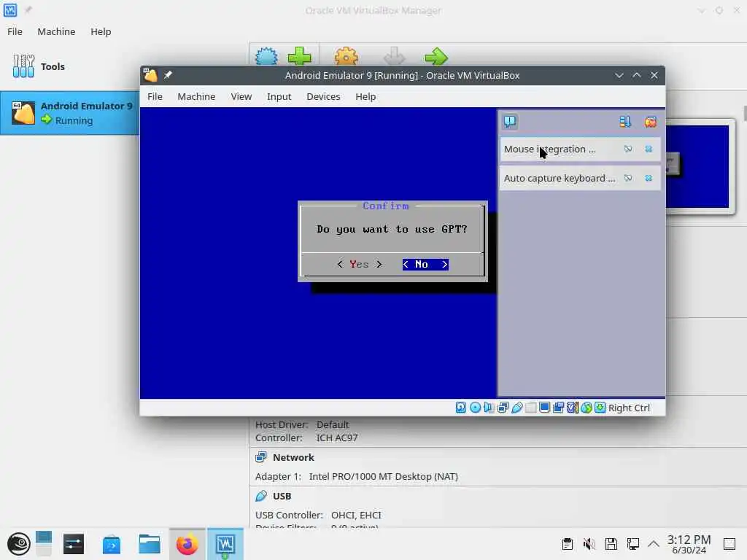Open Dolphin file manager from taskbar
Viewport: 747px width, 560px height.
coord(149,544)
